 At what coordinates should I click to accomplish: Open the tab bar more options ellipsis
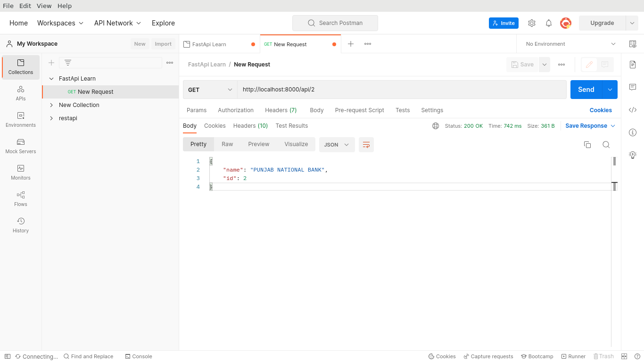tap(368, 44)
